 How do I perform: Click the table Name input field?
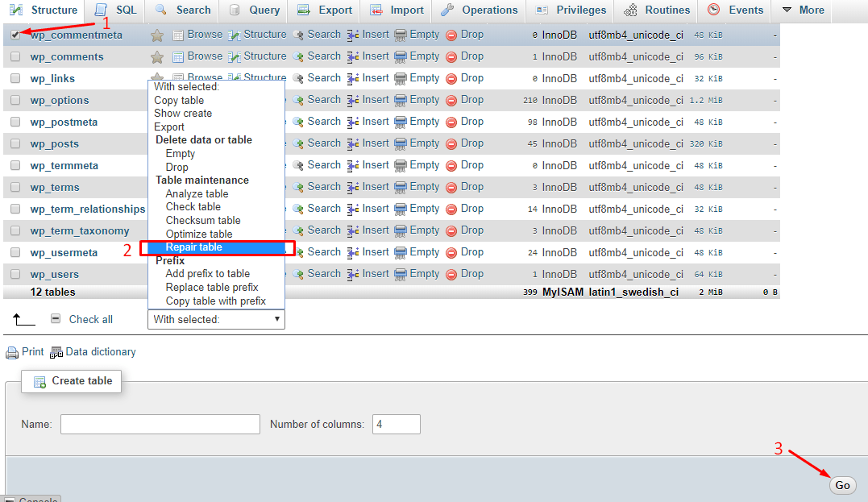[x=160, y=425]
